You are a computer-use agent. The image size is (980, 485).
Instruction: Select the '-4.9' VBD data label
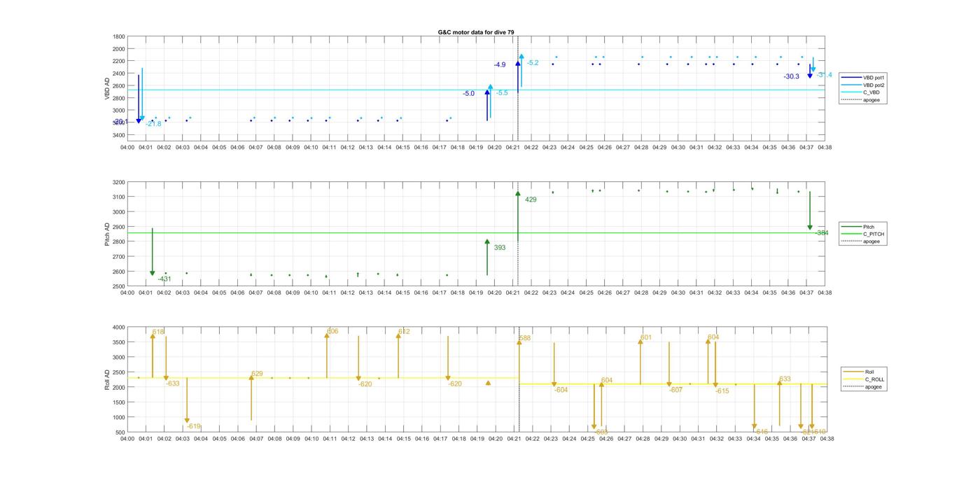(499, 65)
